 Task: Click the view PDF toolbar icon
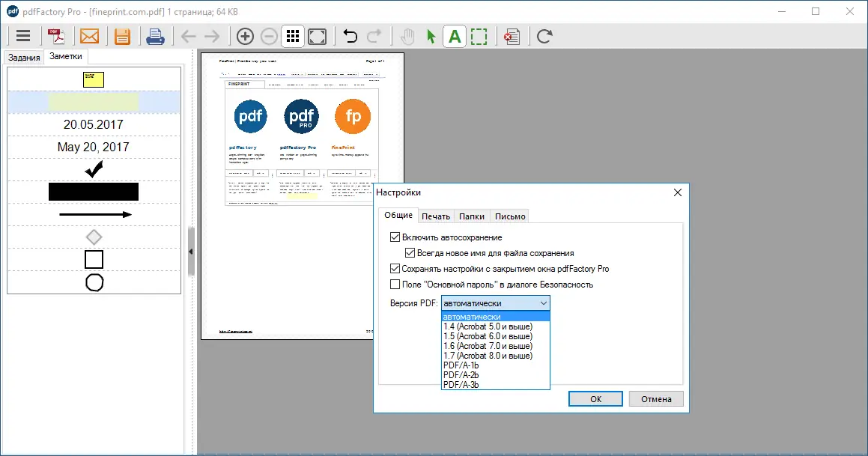point(56,37)
